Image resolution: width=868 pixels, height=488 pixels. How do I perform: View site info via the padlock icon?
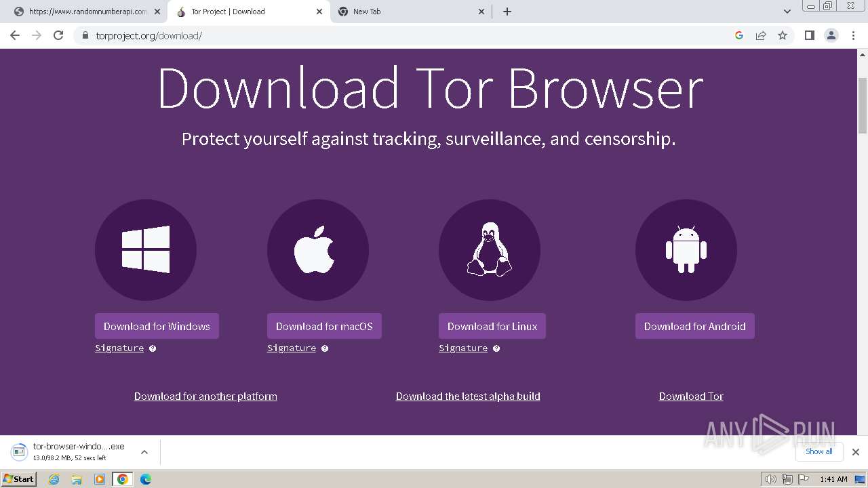tap(85, 35)
